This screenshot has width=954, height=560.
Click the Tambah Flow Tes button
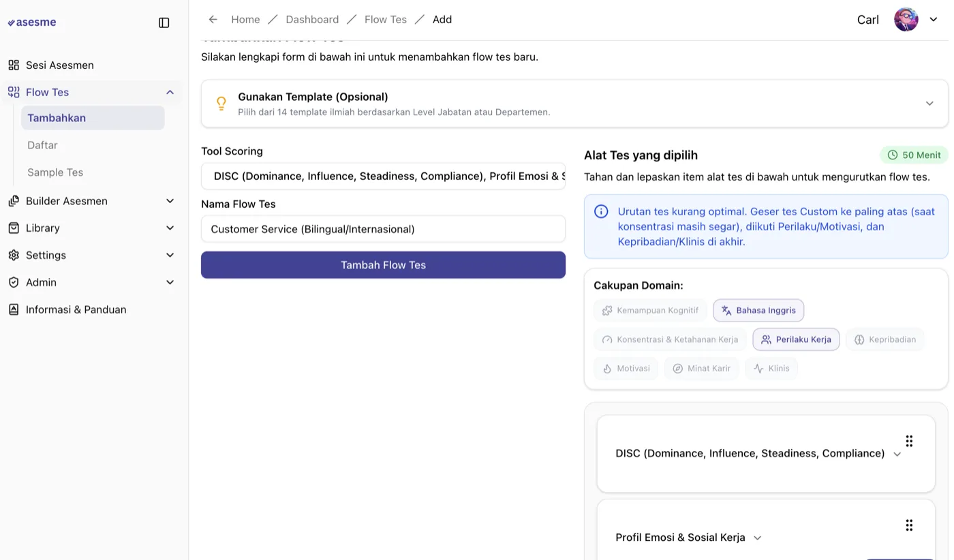[383, 265]
